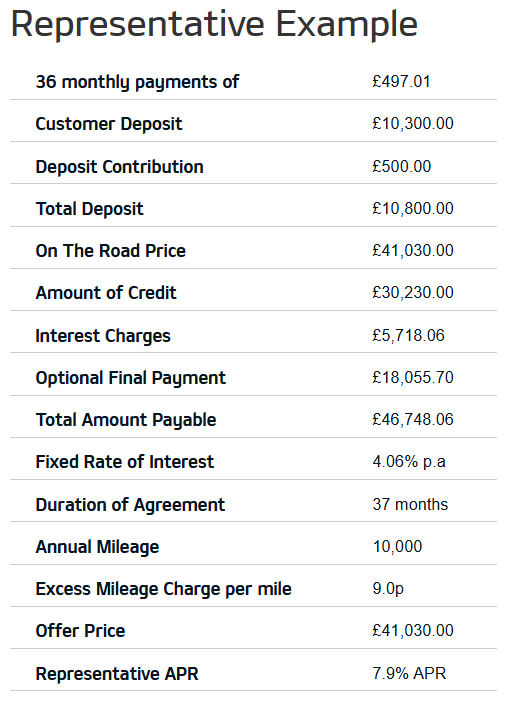The height and width of the screenshot is (702, 523).
Task: Select the 7.9% APR representative value
Action: (x=409, y=673)
